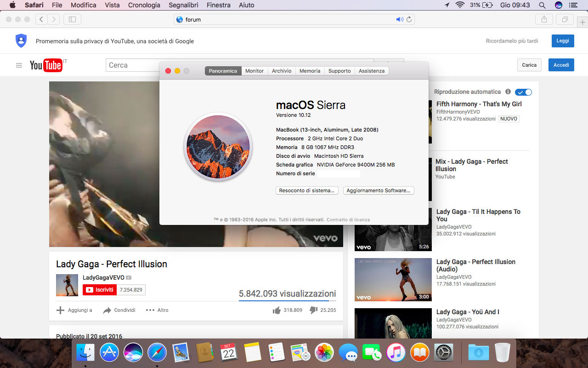Click the red Iscriviti button
Viewport: 588px width, 368px height.
click(x=100, y=290)
